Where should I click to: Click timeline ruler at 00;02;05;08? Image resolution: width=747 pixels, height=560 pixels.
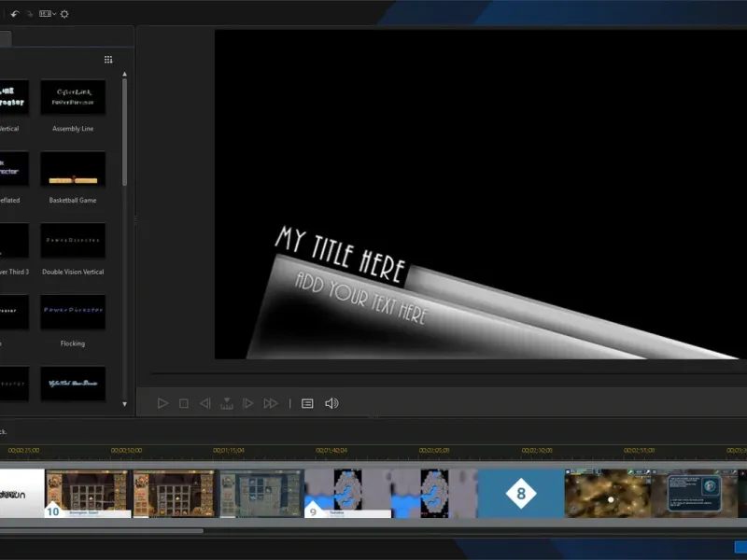(434, 450)
